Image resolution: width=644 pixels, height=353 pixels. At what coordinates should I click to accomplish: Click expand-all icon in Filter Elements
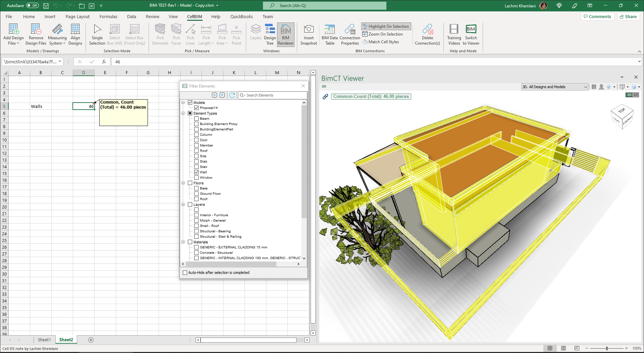coord(215,95)
